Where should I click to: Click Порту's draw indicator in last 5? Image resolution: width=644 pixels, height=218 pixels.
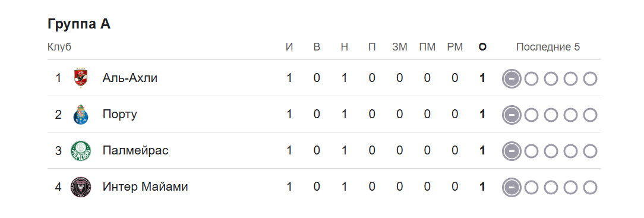pos(512,115)
